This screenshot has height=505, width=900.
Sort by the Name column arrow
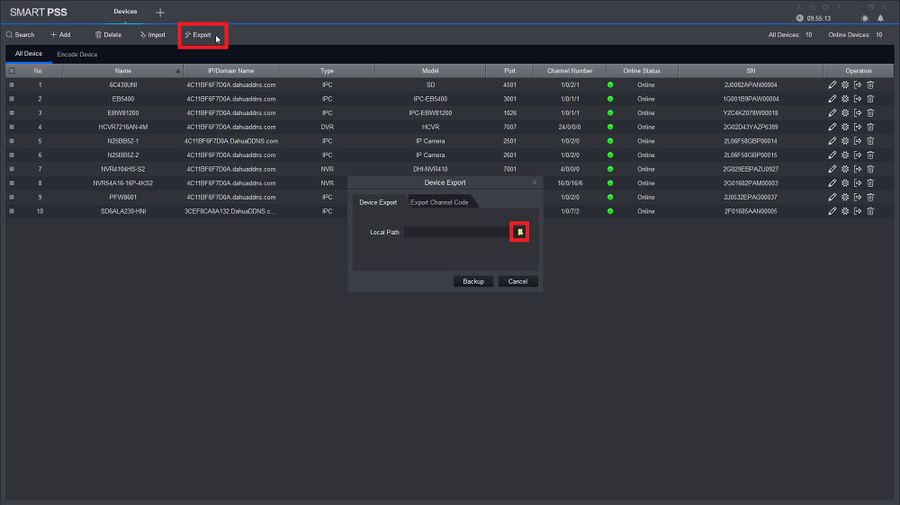pyautogui.click(x=178, y=71)
